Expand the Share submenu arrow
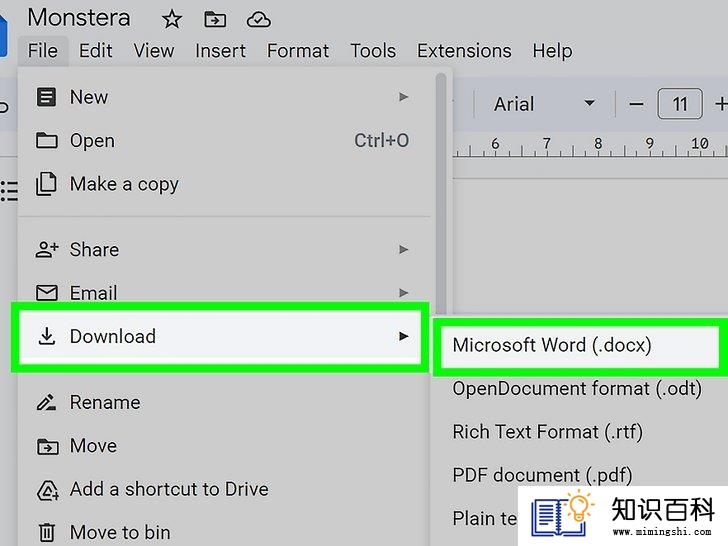This screenshot has width=728, height=546. point(403,249)
